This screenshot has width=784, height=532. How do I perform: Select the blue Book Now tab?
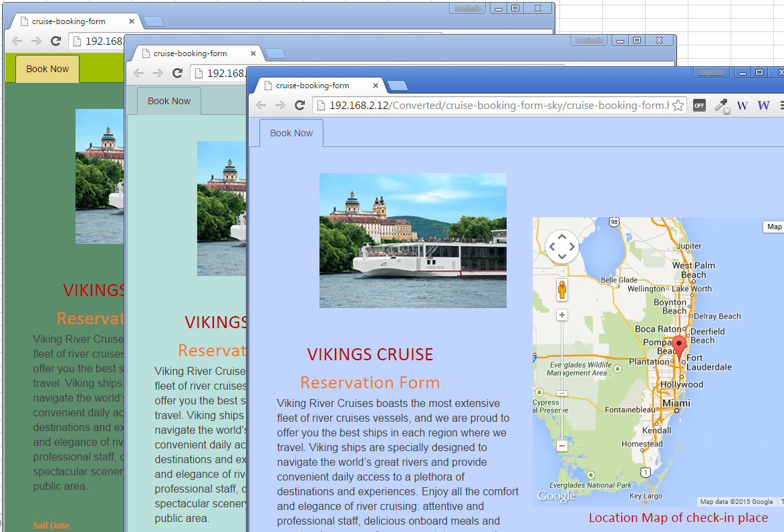pyautogui.click(x=291, y=133)
